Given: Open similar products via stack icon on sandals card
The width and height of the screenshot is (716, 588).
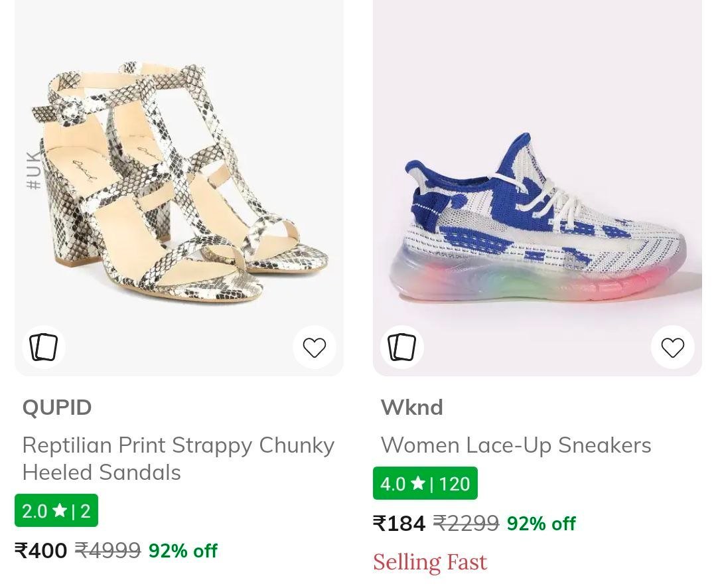Looking at the screenshot, I should point(43,346).
